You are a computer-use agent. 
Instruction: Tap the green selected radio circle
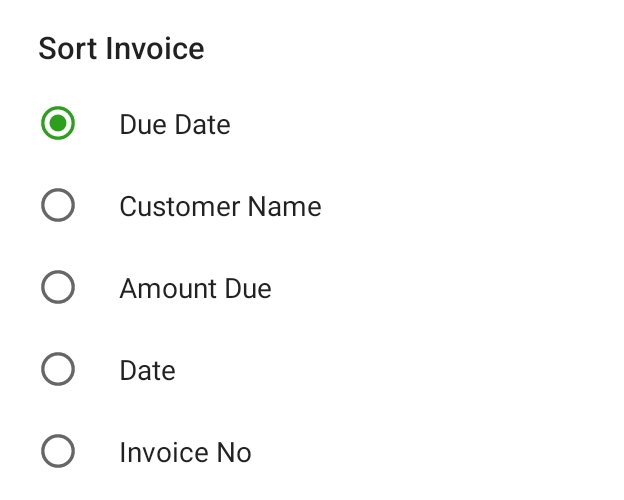[x=58, y=124]
